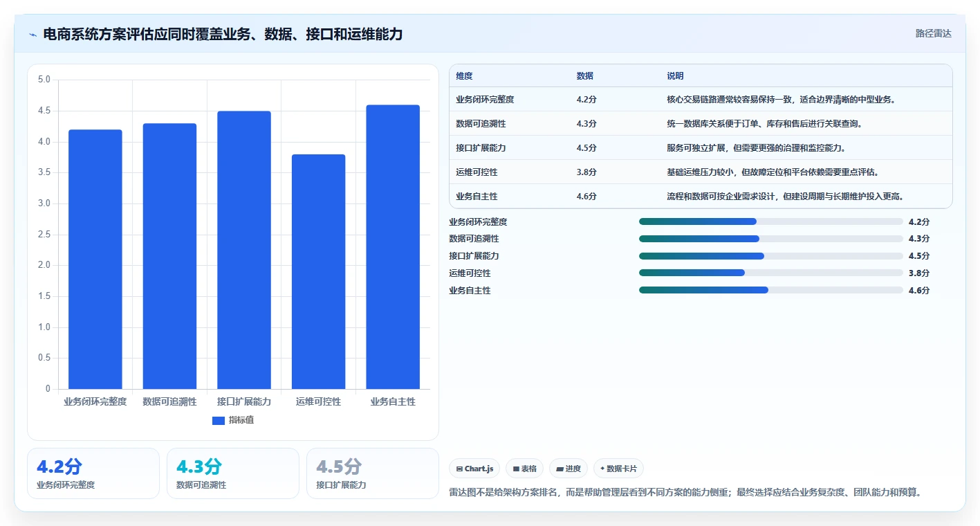Click the Chart.js chip

474,469
